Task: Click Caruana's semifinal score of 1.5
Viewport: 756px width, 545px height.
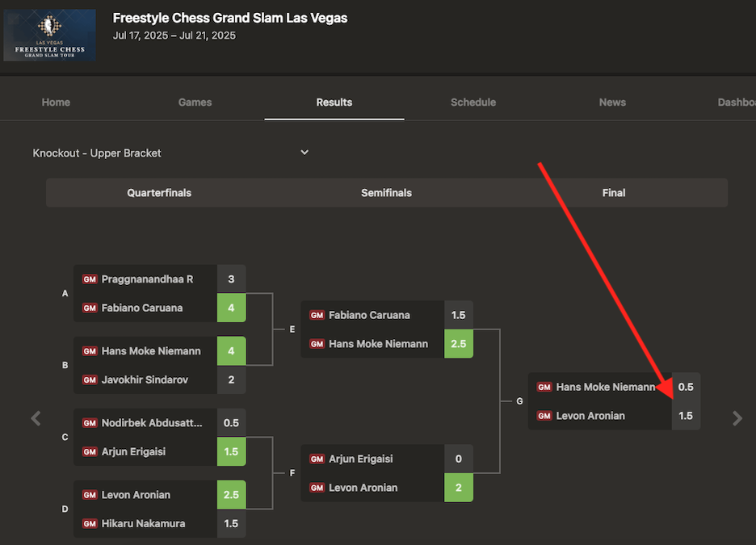Action: point(459,315)
